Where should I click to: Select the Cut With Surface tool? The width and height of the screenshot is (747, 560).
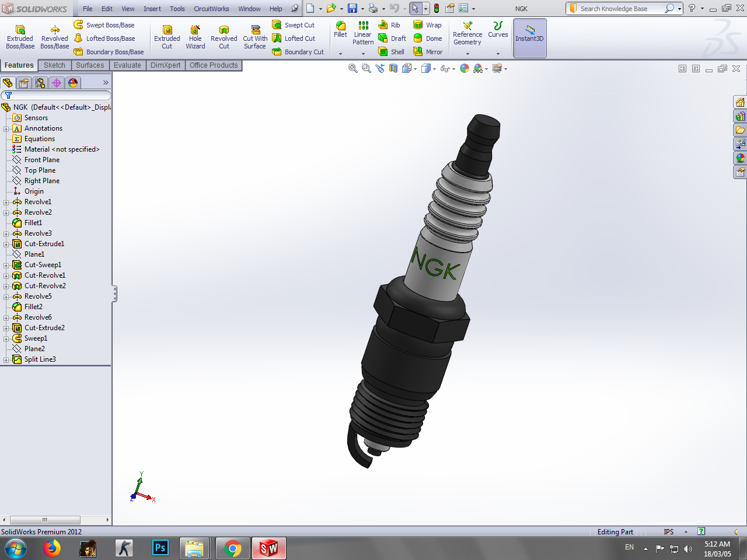click(255, 37)
